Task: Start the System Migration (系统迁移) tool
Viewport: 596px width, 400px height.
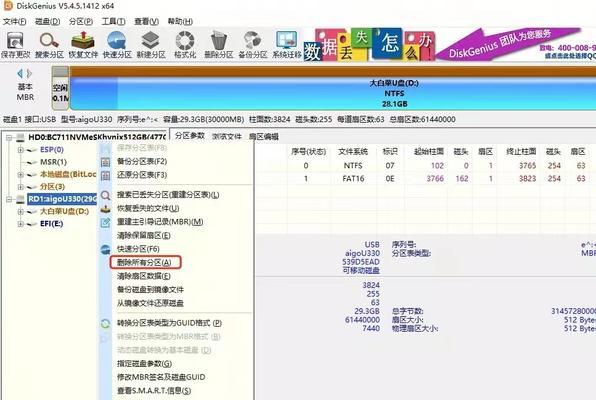Action: click(x=287, y=45)
